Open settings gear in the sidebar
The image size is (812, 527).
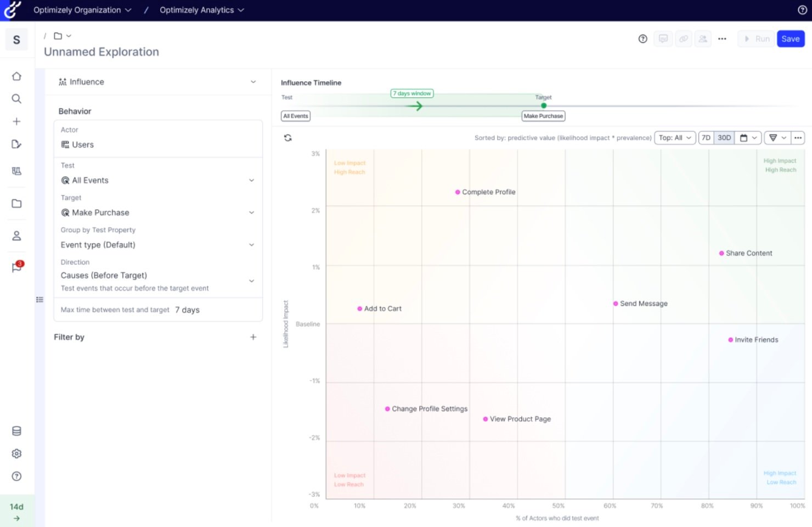[16, 453]
